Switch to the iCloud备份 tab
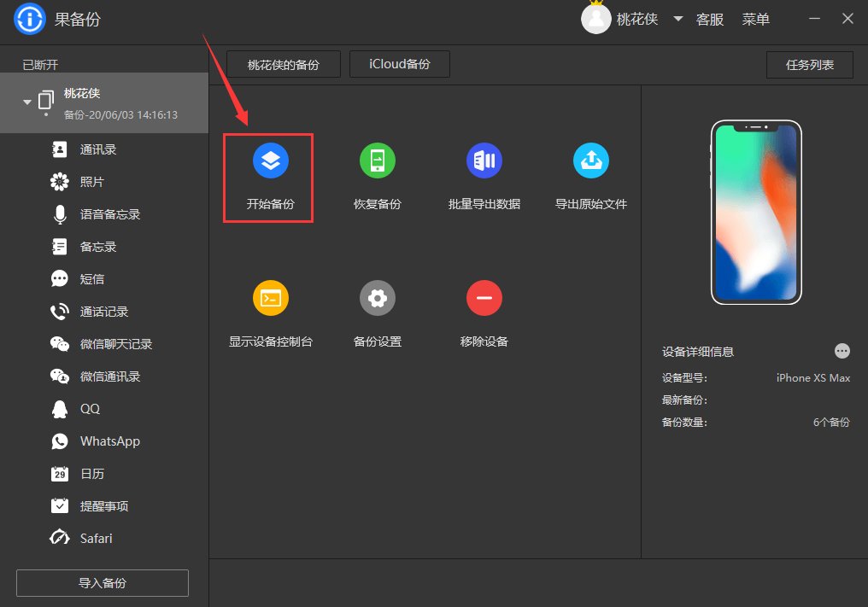 click(399, 63)
